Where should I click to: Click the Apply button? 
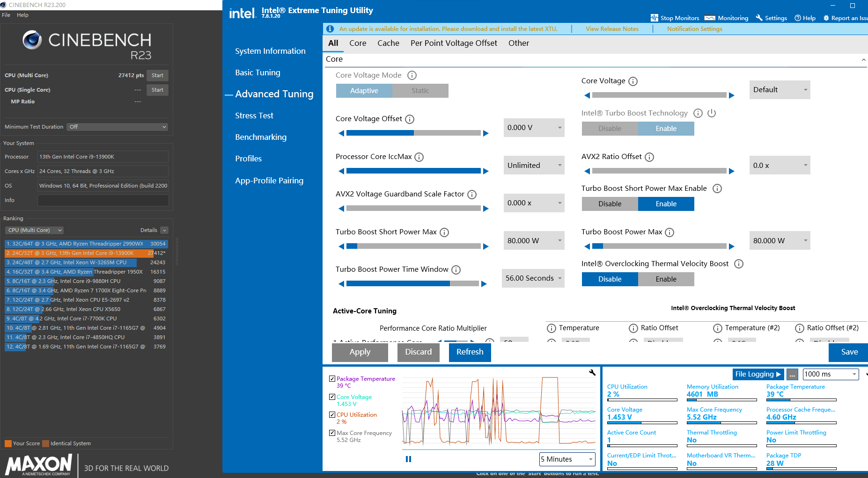(360, 352)
